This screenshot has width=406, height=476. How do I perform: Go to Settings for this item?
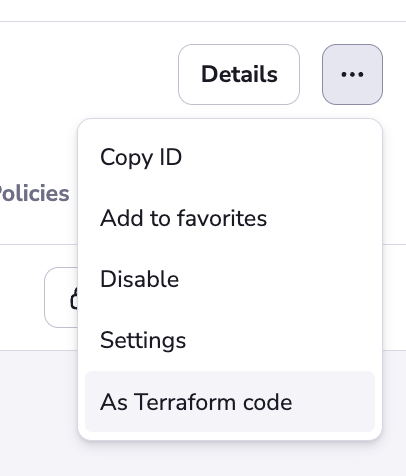point(230,340)
